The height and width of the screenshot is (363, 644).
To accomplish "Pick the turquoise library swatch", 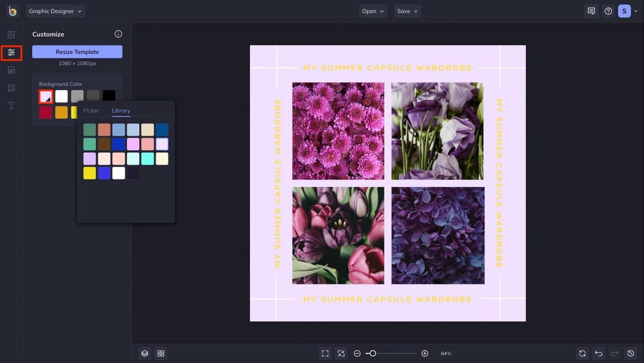I will [x=147, y=158].
